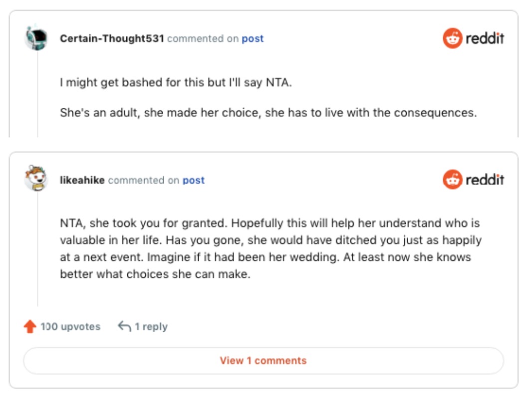
Task: Click the 'I might get bashed' comment line
Action: coord(176,83)
